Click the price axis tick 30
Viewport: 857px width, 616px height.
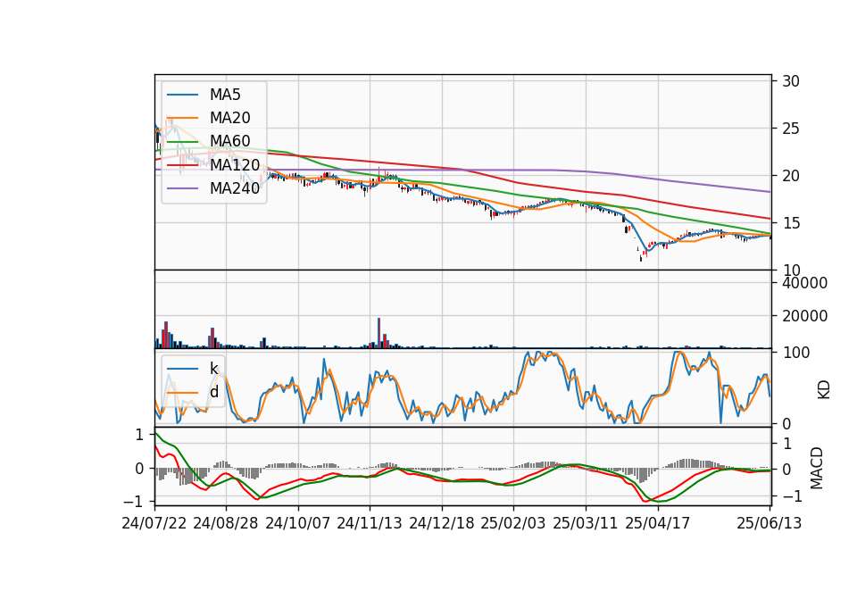(x=790, y=81)
